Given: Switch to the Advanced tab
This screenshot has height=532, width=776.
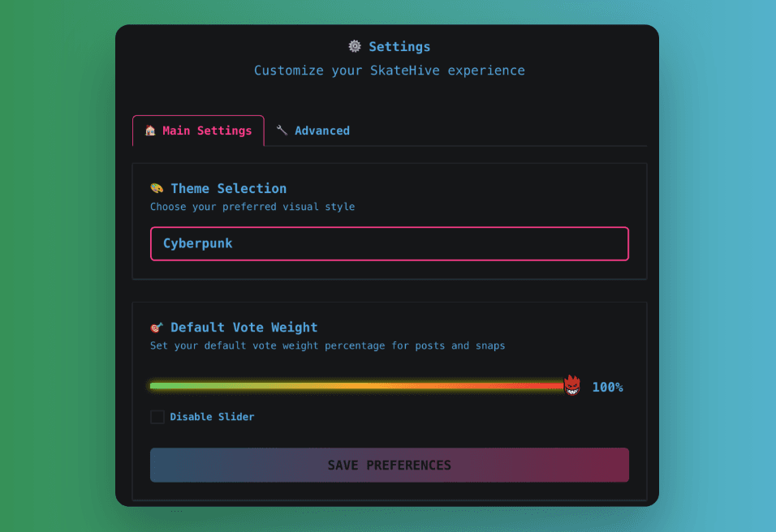Looking at the screenshot, I should coord(313,131).
